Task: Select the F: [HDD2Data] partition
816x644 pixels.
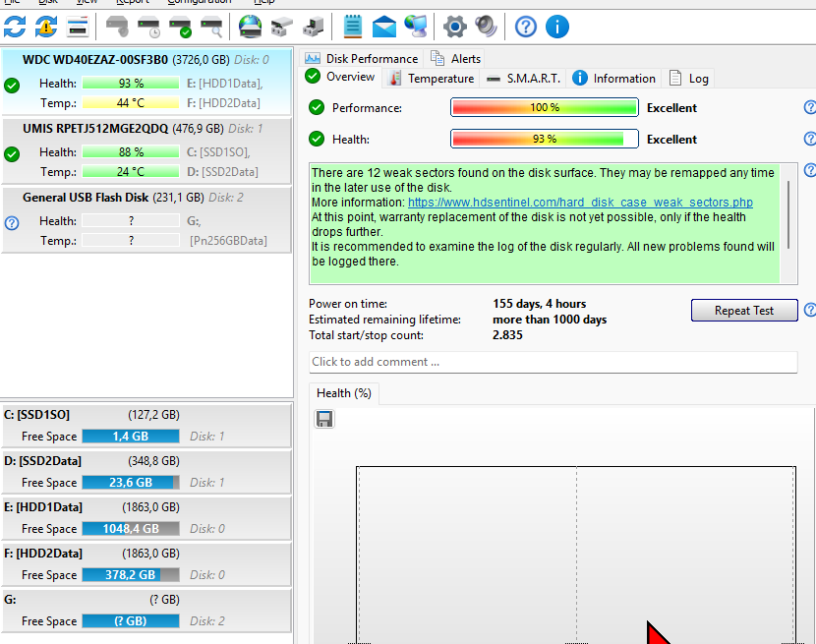Action: click(x=146, y=563)
